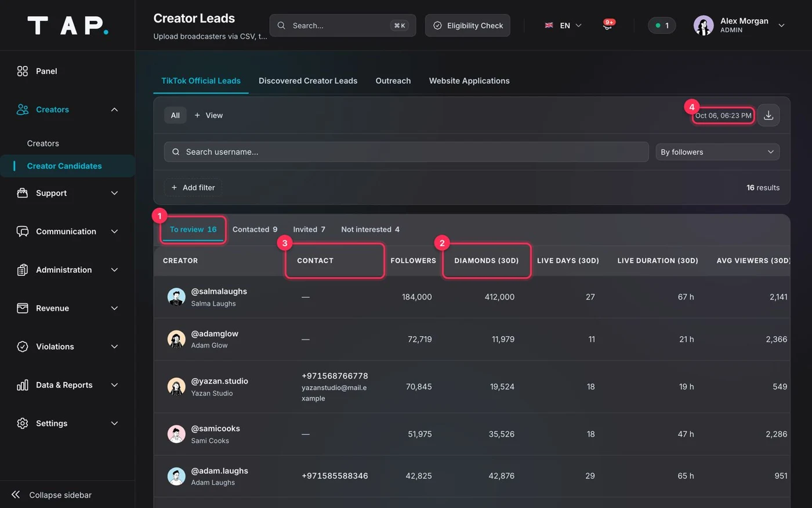Image resolution: width=812 pixels, height=508 pixels.
Task: Click the Communication chat bubble icon
Action: click(23, 231)
